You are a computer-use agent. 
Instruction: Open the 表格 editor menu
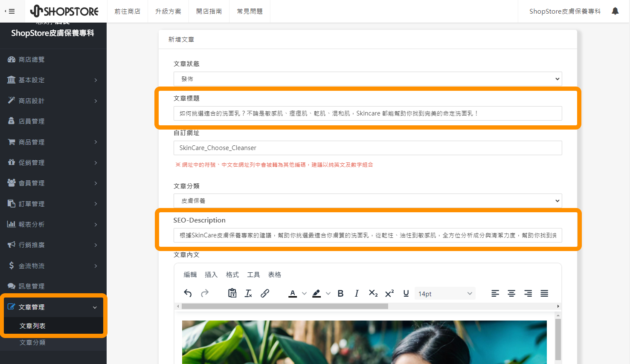(275, 274)
